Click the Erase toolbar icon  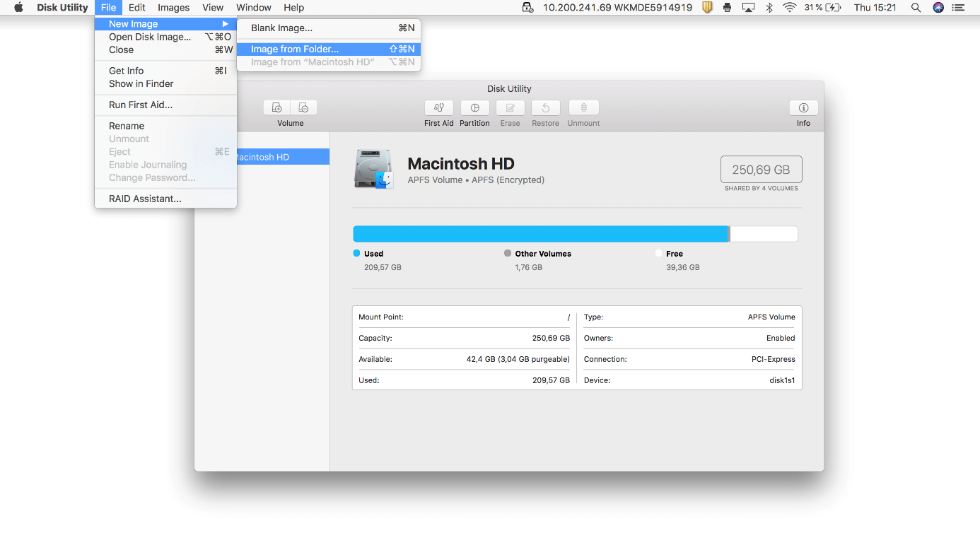[511, 107]
